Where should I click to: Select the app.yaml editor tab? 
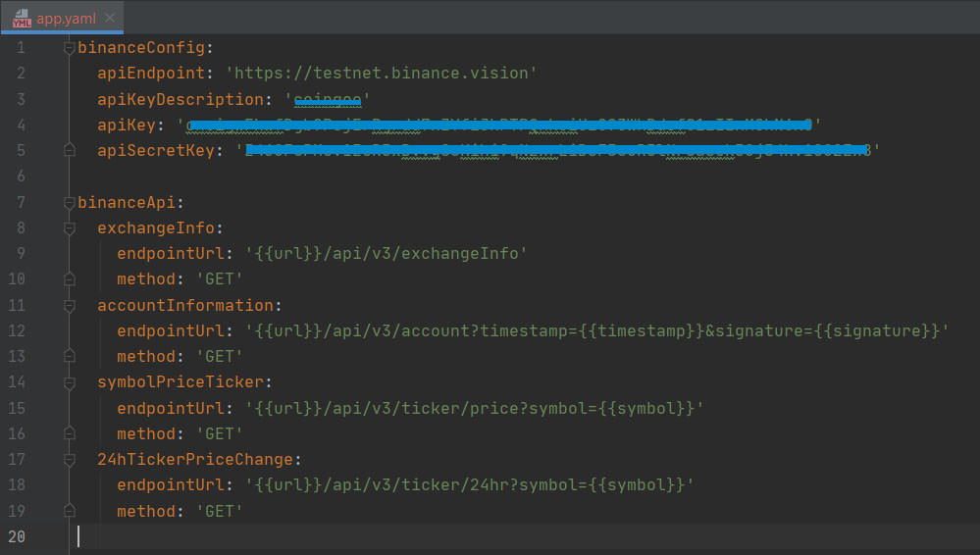click(x=62, y=18)
